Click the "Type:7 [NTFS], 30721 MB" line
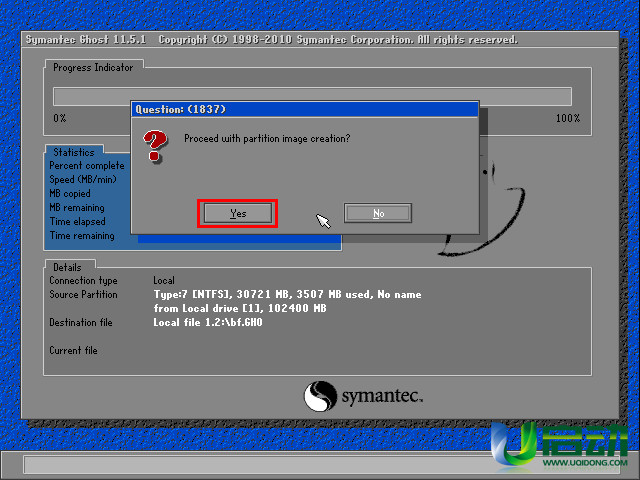The width and height of the screenshot is (640, 480). [x=287, y=295]
